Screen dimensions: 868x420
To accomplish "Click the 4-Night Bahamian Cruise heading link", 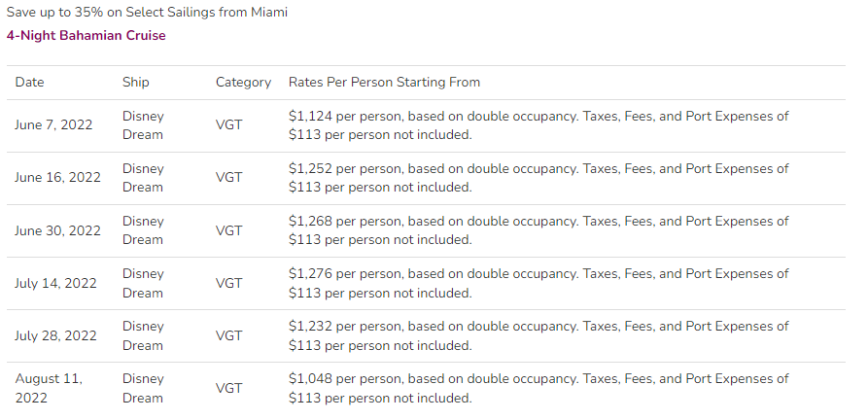I will coord(86,35).
